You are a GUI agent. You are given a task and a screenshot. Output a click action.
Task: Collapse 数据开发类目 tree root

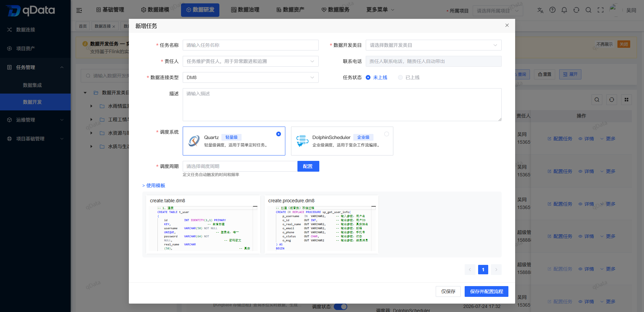coord(85,93)
